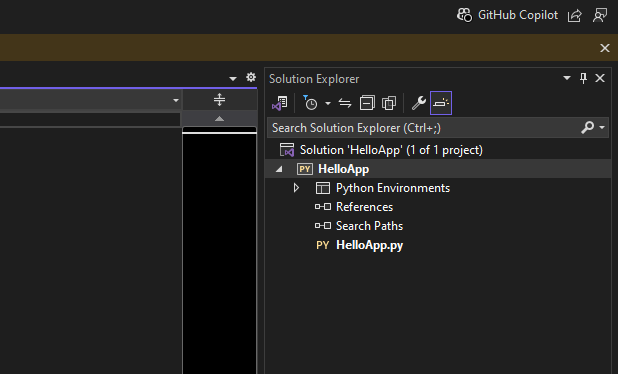This screenshot has height=374, width=618.
Task: Open the filter dropdown arrow beside clock
Action: click(x=328, y=104)
